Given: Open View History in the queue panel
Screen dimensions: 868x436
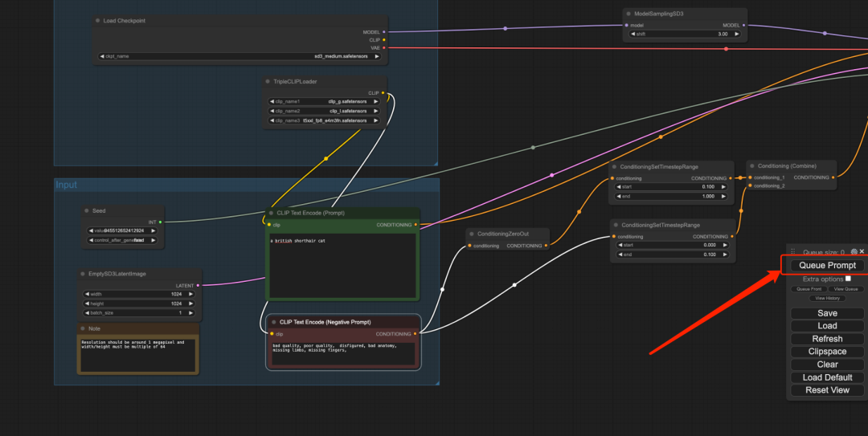Looking at the screenshot, I should [x=827, y=298].
